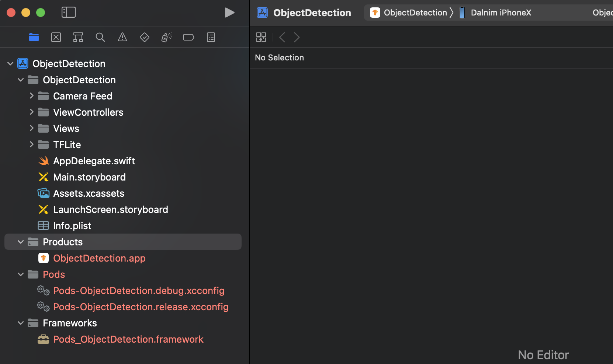Screen dimensions: 613x364
Task: Click the Info.plist table icon
Action: click(44, 225)
